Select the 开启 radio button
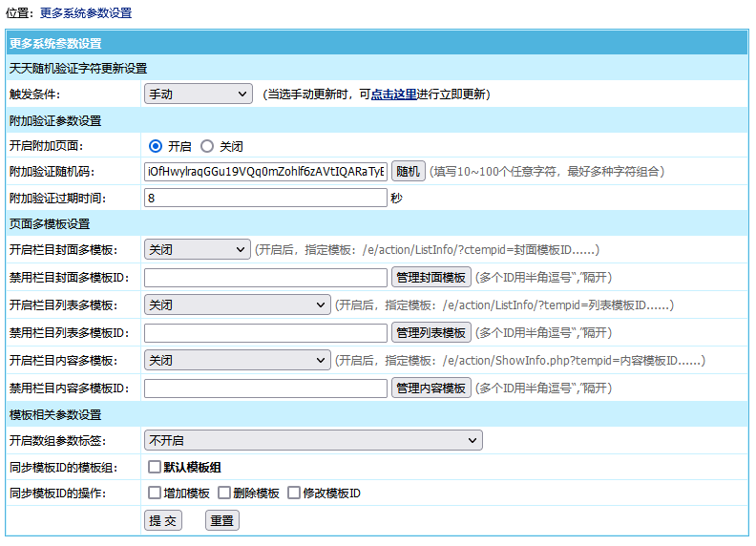 156,147
